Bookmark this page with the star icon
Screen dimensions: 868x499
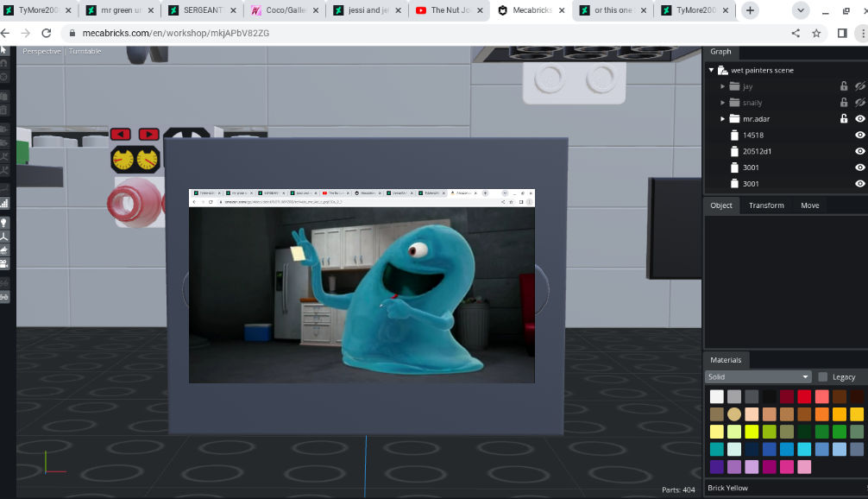click(816, 33)
